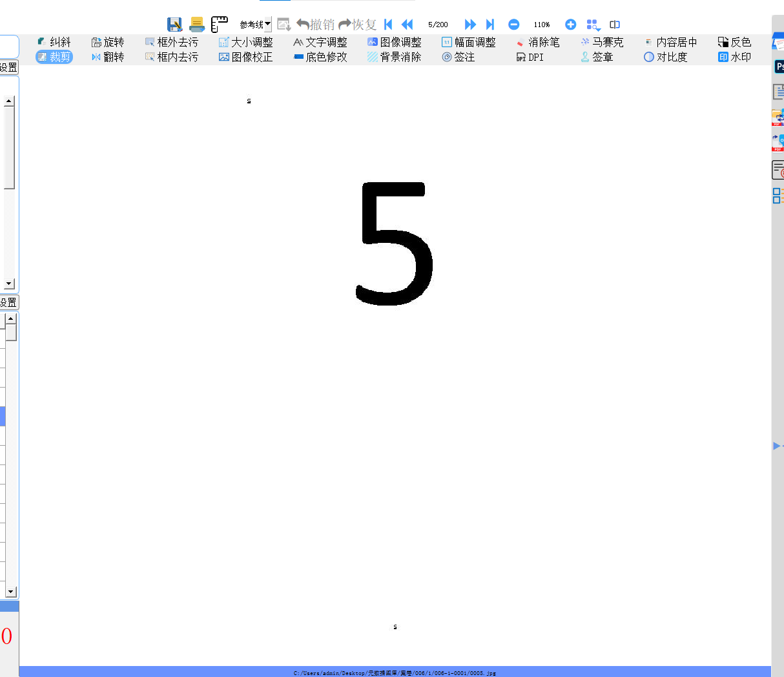Jump to the first page
Viewport: 784px width, 677px height.
point(388,25)
